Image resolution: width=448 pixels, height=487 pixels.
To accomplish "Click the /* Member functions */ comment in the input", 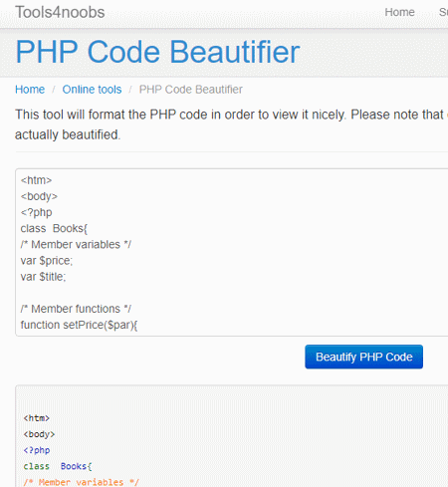I will click(76, 309).
